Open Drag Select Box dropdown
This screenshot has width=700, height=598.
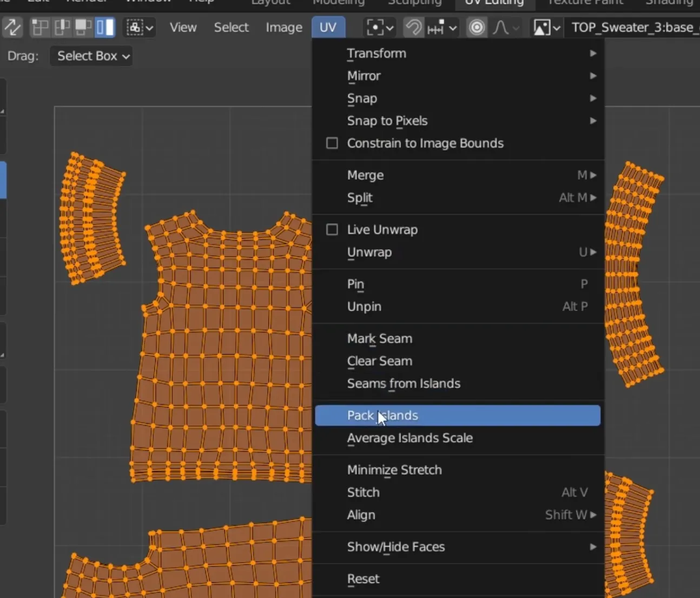click(91, 56)
